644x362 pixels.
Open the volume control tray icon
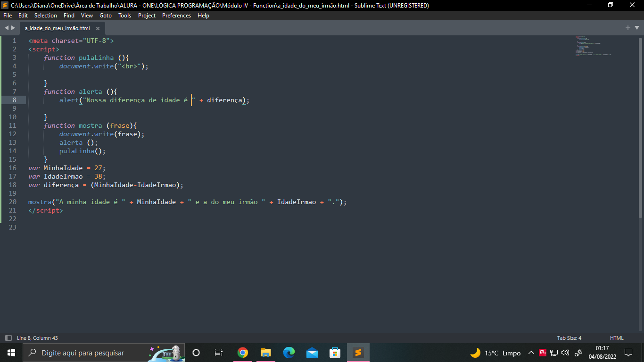point(565,353)
